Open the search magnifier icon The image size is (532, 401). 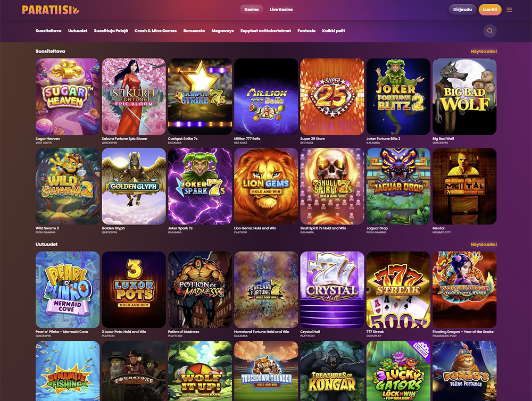click(x=490, y=31)
